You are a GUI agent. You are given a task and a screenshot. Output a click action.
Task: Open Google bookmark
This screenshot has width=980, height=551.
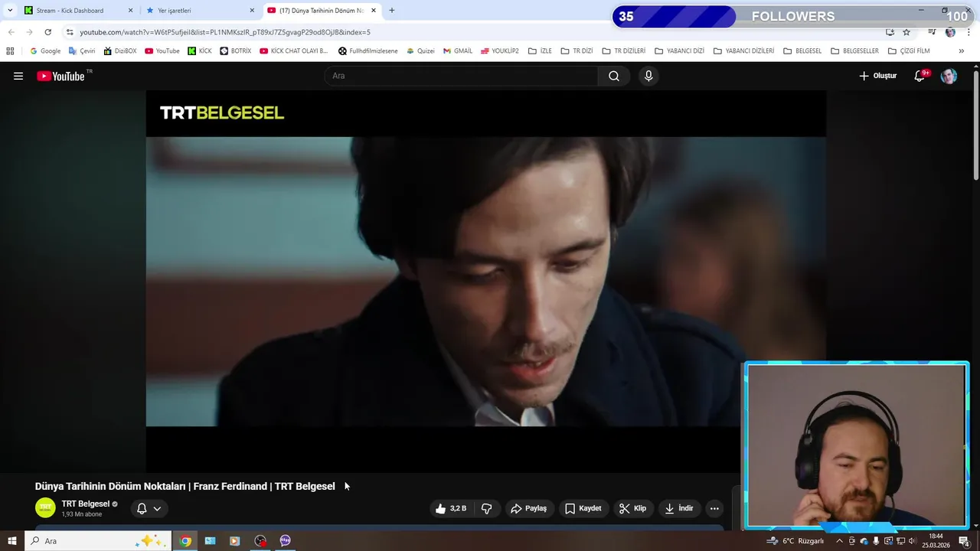[45, 51]
